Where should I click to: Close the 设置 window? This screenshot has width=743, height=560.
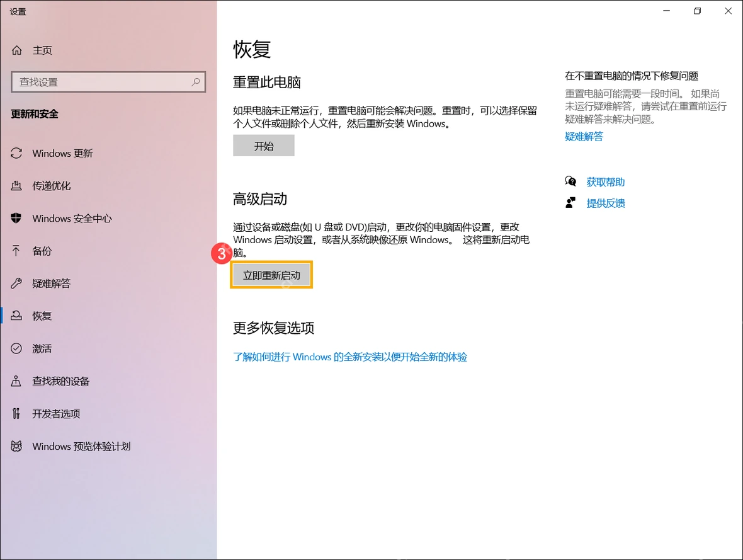729,11
